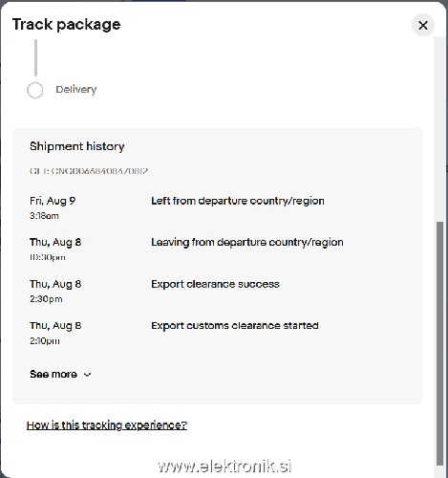Image resolution: width=448 pixels, height=478 pixels.
Task: Click the 3:18am timestamp
Action: 44,216
